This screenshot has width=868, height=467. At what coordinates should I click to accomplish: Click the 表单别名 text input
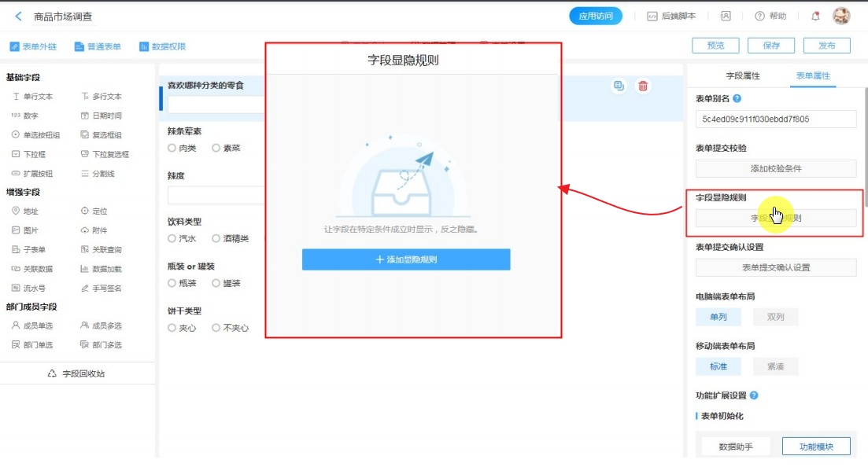tap(775, 120)
